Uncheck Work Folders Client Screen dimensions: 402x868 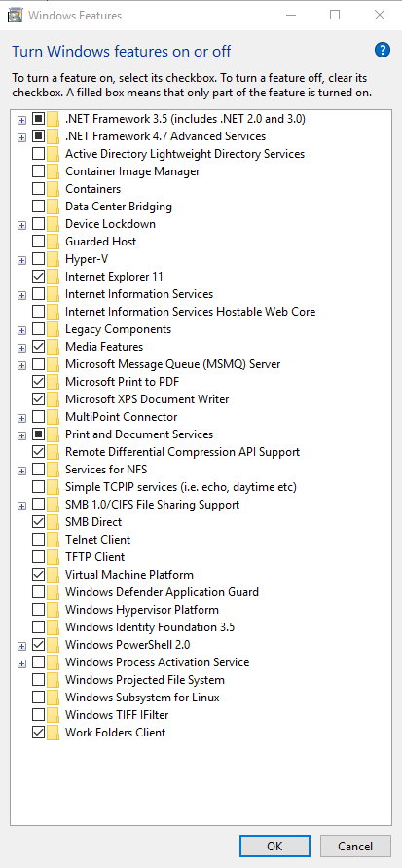coord(38,733)
